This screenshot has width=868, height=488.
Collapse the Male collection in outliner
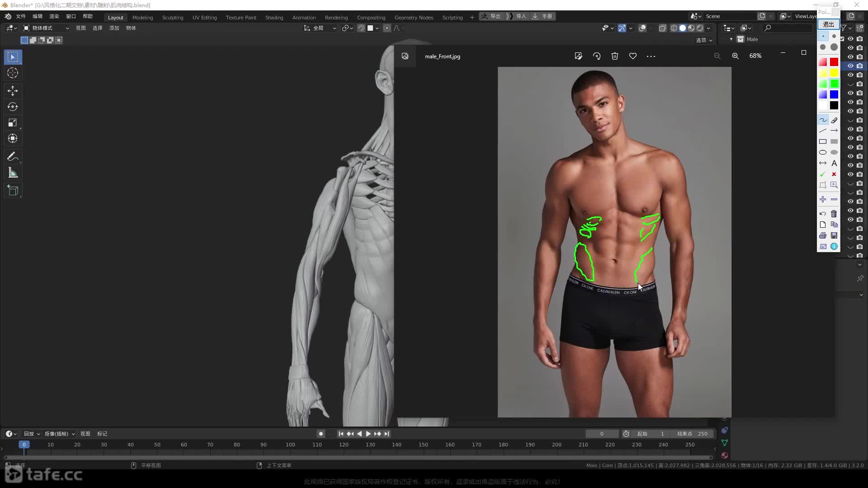tap(731, 39)
